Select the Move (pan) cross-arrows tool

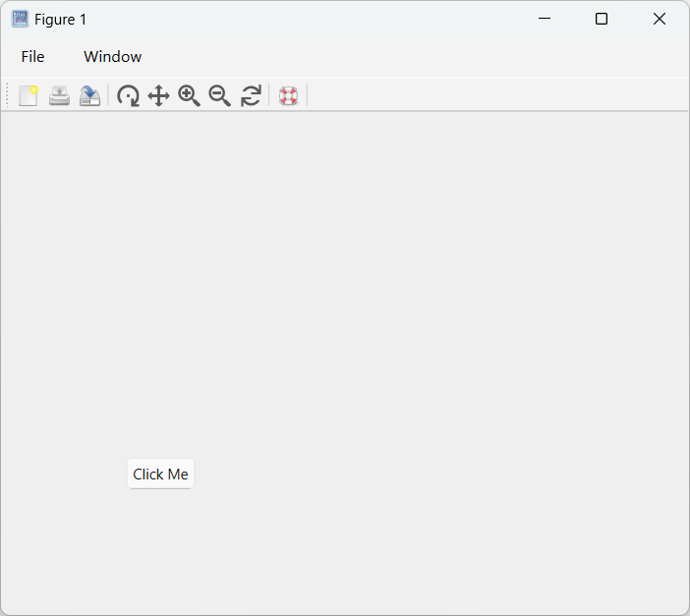click(x=158, y=95)
